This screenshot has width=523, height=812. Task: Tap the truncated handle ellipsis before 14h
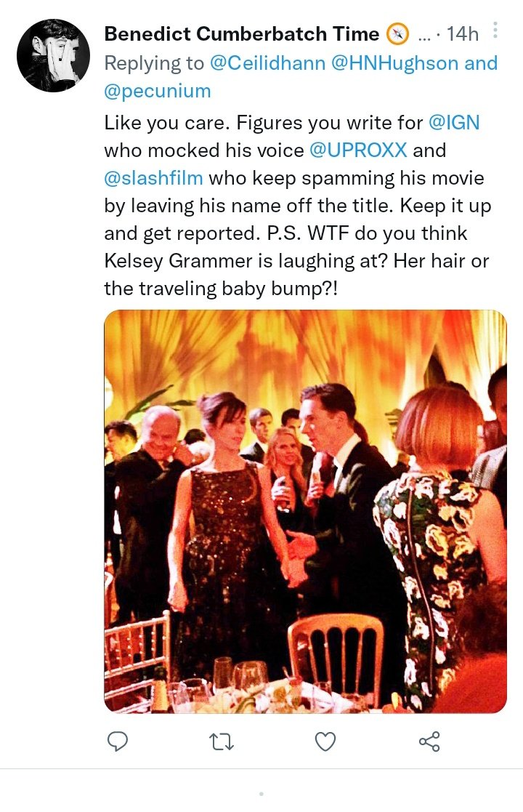point(425,33)
